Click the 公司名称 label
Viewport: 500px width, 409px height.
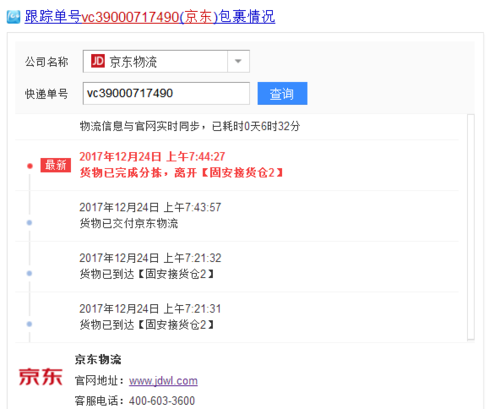[x=47, y=62]
